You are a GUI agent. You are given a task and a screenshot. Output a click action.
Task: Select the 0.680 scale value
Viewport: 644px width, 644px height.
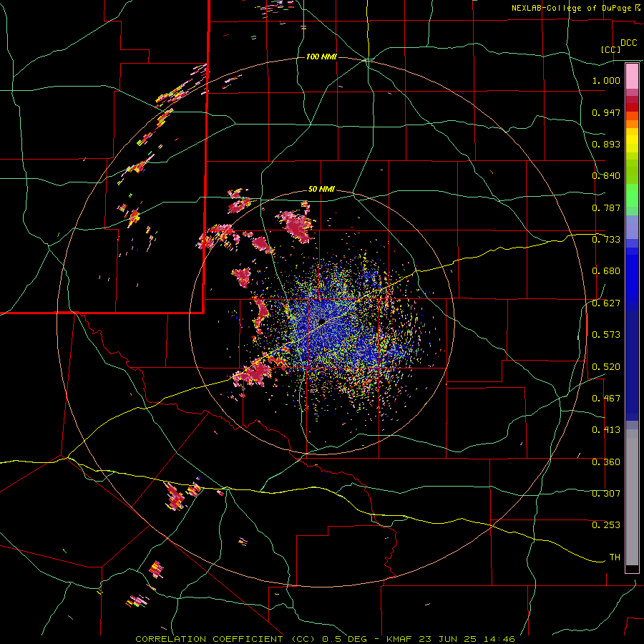(606, 271)
